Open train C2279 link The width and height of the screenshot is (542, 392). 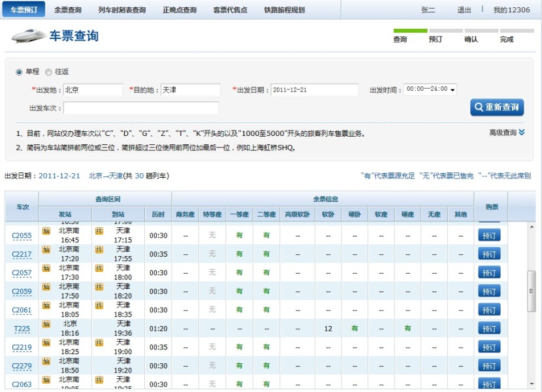[x=22, y=366]
